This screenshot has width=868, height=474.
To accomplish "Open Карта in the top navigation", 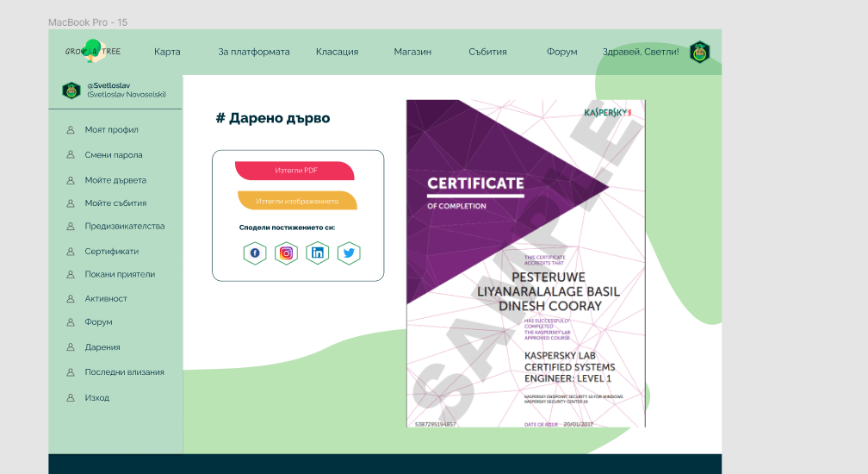I will click(167, 52).
